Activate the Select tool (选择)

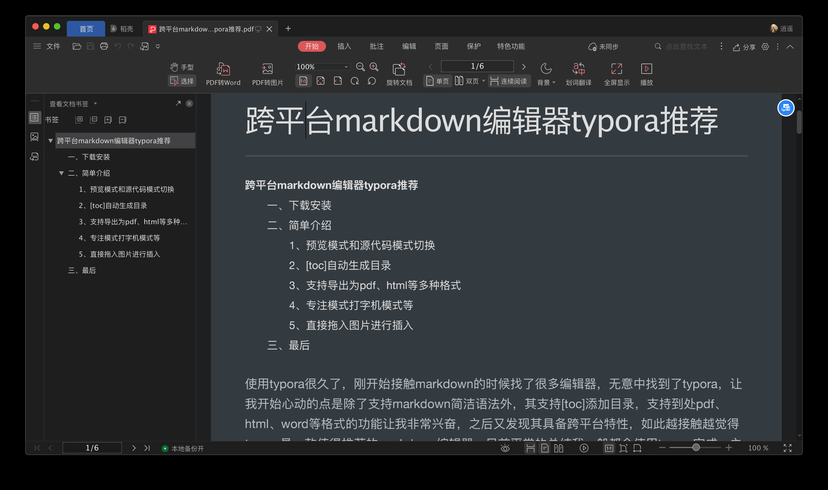182,81
